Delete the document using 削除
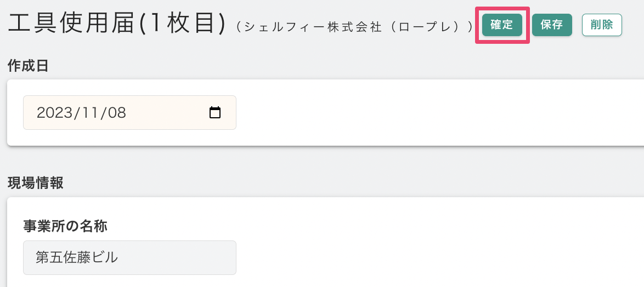 602,25
